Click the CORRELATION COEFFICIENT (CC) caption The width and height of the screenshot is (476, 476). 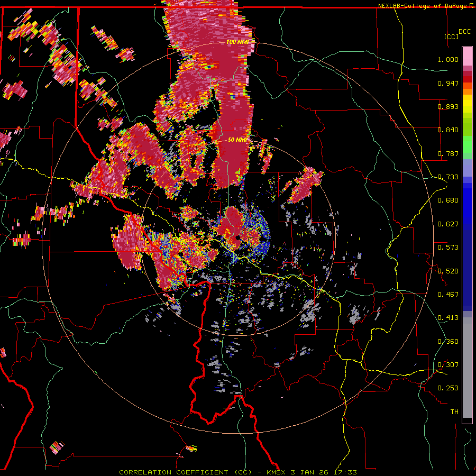(185, 472)
